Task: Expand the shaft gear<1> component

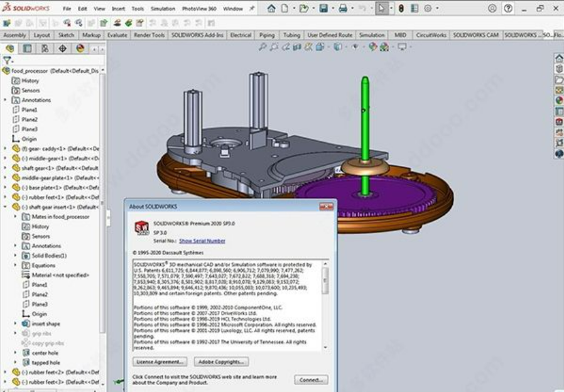Action: click(5, 168)
